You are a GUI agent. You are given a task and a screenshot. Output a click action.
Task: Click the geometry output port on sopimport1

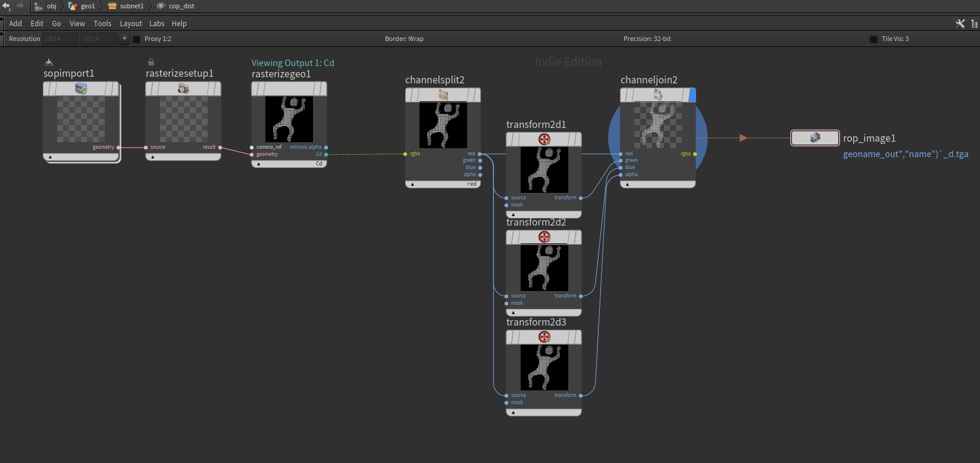118,147
